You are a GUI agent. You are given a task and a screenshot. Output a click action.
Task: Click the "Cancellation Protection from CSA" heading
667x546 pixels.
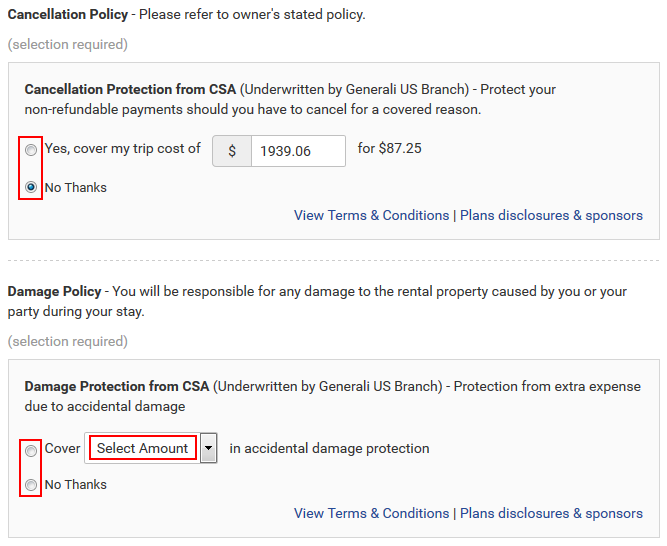click(117, 89)
